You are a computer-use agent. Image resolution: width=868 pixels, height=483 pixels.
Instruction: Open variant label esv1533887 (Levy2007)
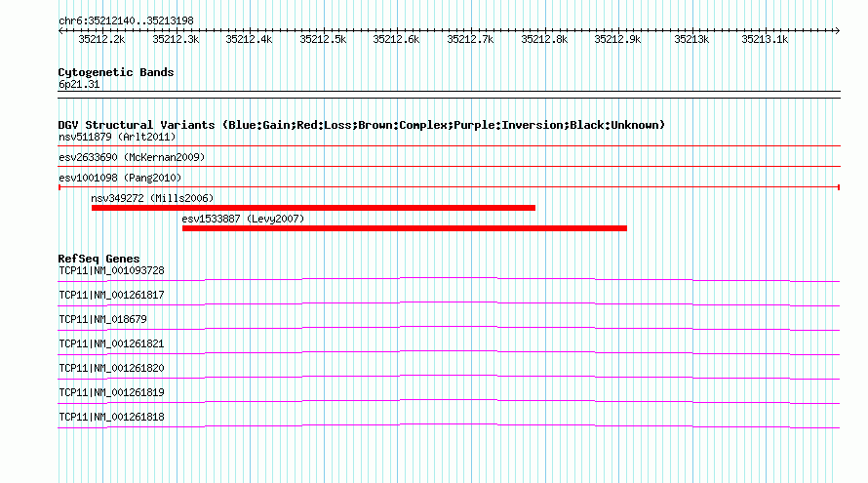[243, 219]
